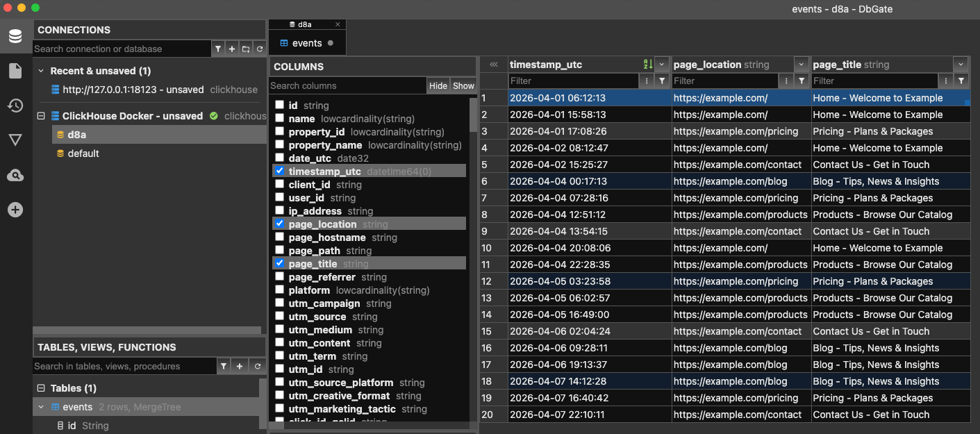Enable the ip_address column checkbox

coord(279,210)
